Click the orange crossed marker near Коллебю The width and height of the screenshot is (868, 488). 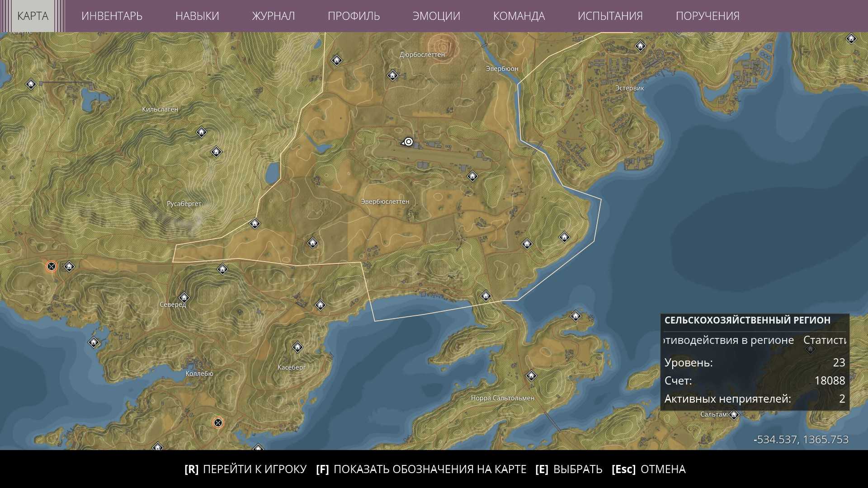[x=218, y=422]
